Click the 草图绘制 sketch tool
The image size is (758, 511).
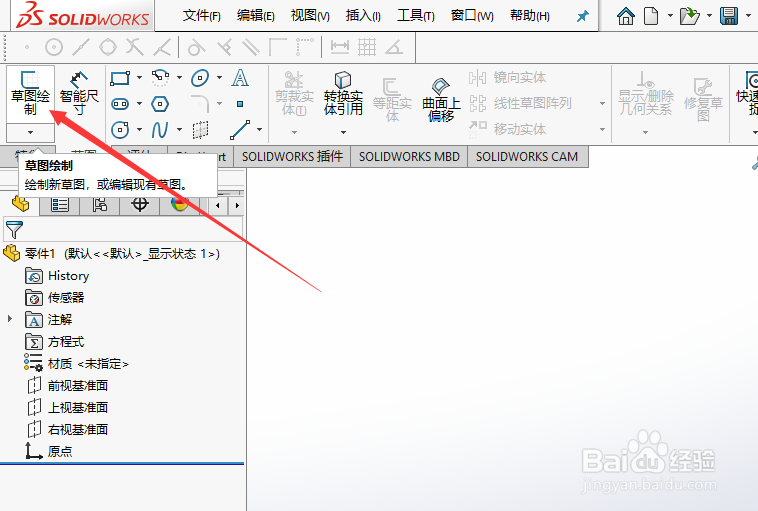point(30,94)
